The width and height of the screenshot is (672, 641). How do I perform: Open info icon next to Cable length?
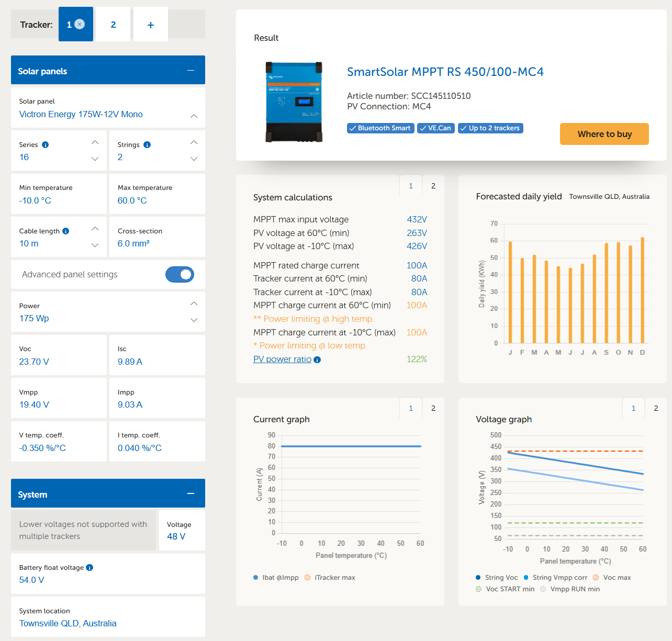(x=65, y=231)
